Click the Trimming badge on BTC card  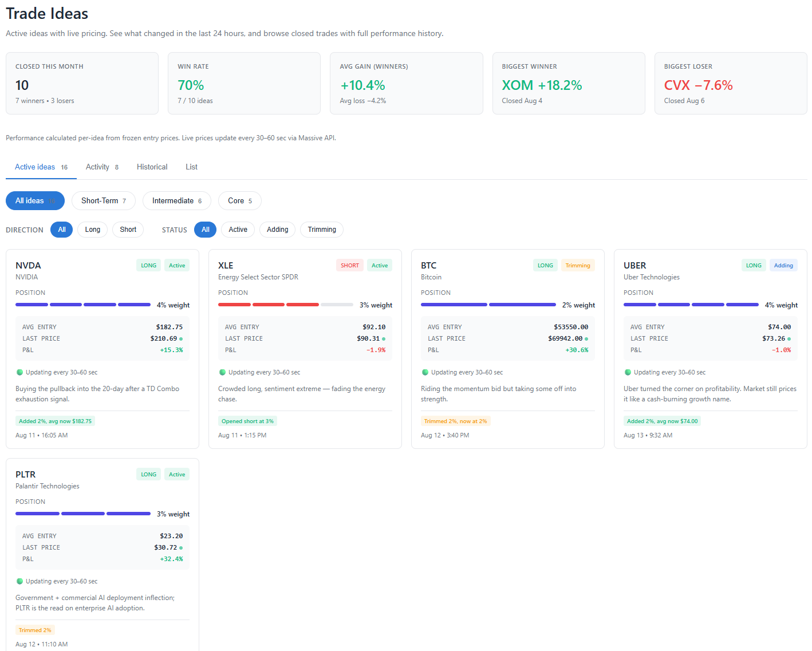[578, 265]
